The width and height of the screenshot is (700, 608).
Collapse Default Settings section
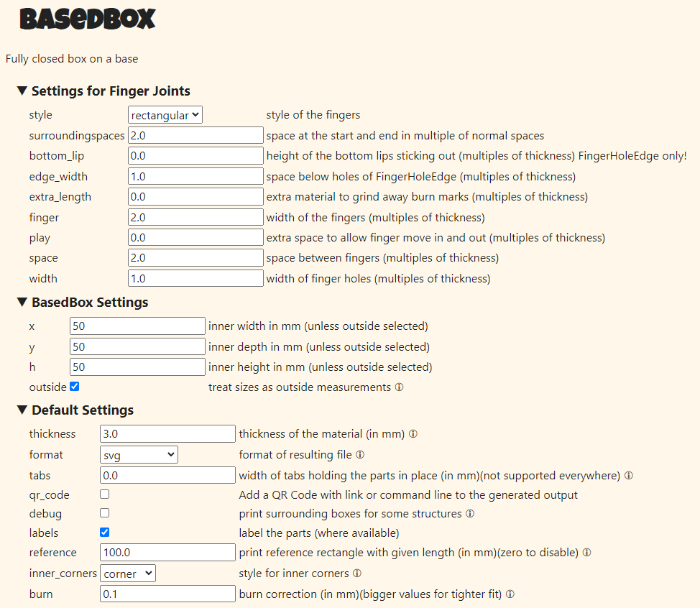click(x=75, y=410)
